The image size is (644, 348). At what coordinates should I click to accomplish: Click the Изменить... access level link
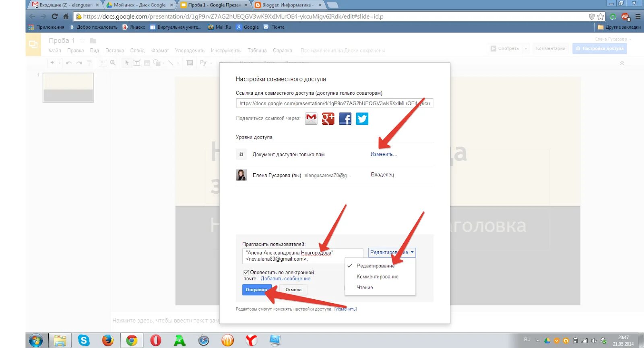click(x=384, y=154)
